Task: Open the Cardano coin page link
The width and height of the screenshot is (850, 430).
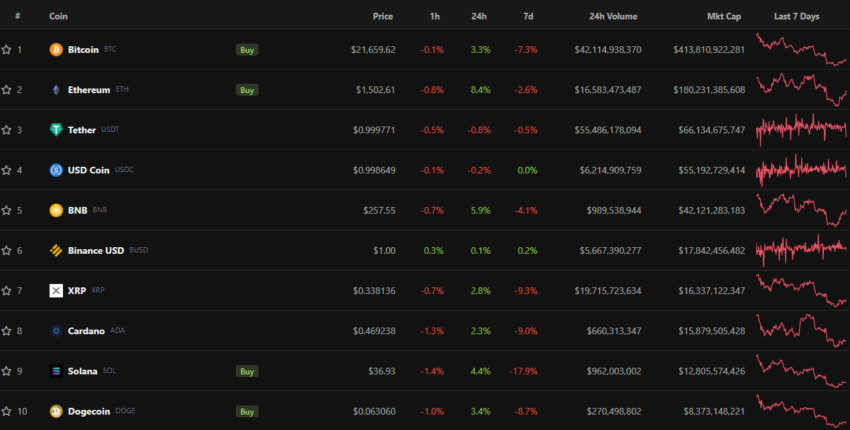Action: click(86, 331)
